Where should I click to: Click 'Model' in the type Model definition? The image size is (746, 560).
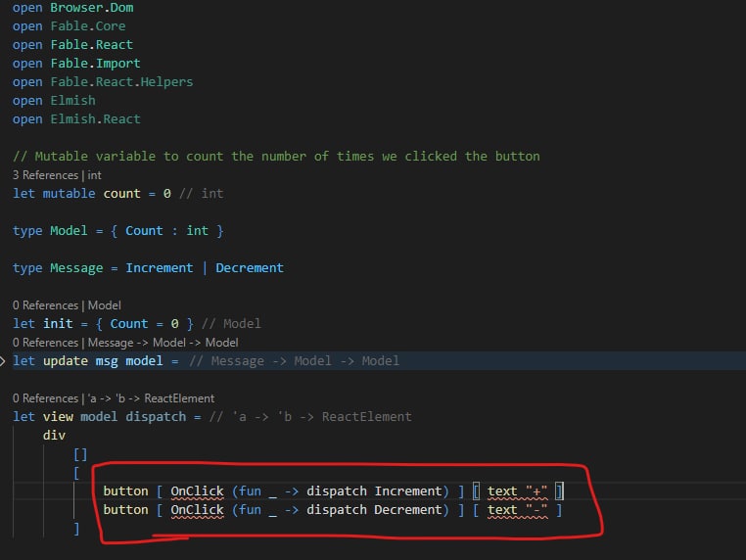click(x=69, y=231)
